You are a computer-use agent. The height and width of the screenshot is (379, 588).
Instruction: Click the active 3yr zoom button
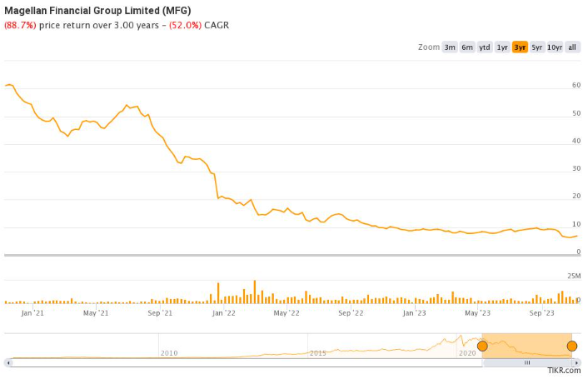(x=520, y=47)
